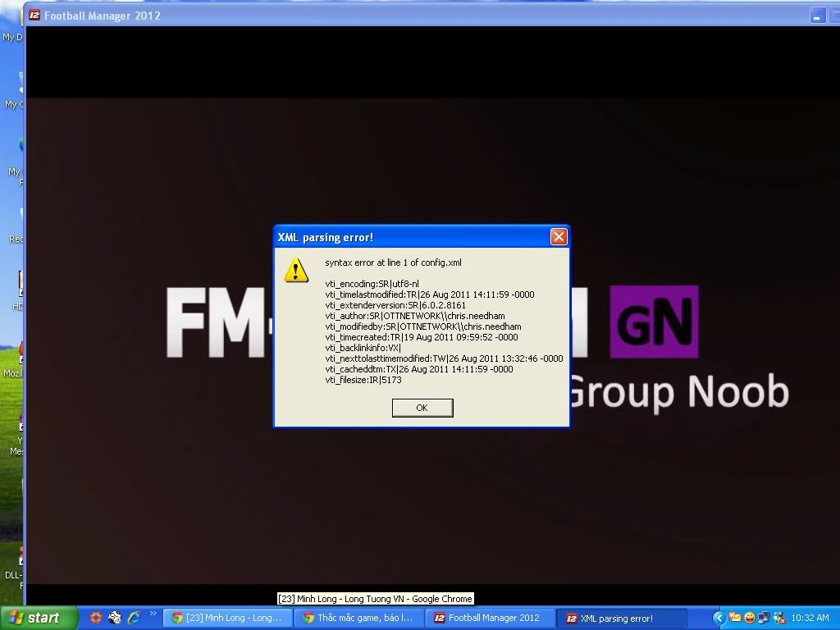The height and width of the screenshot is (630, 840).
Task: Click the 'vti_timecreated' line in the dialog
Action: [422, 337]
